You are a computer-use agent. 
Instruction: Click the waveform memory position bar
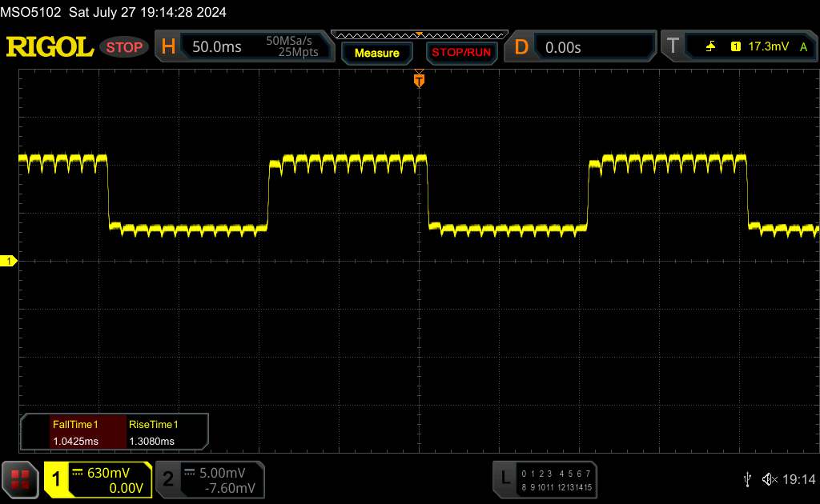tap(420, 35)
